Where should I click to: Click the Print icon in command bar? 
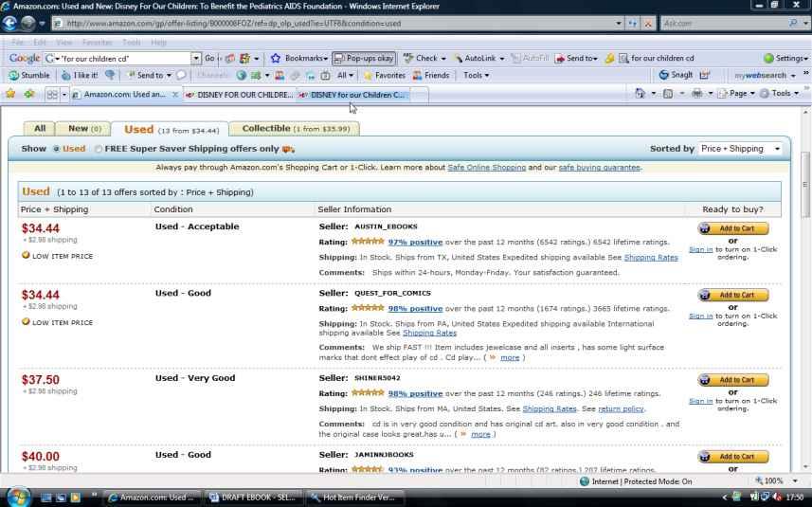pos(696,94)
